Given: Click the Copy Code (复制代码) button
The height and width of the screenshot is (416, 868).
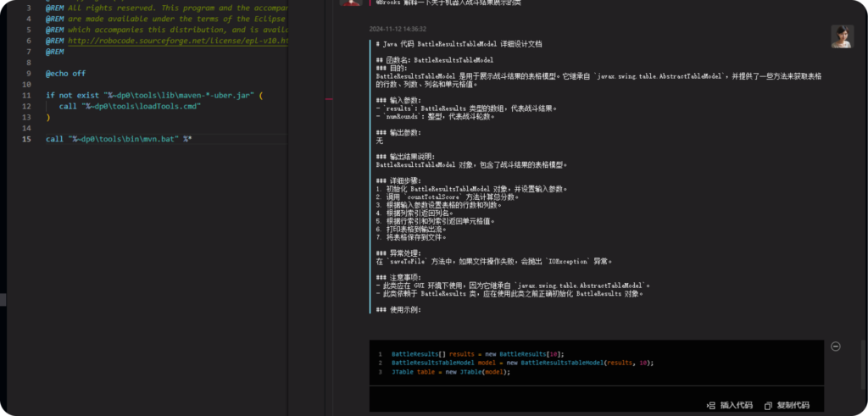Looking at the screenshot, I should coord(787,405).
